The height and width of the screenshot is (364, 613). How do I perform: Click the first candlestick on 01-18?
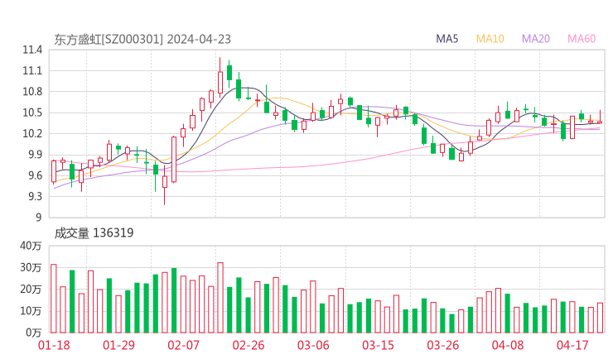point(54,171)
